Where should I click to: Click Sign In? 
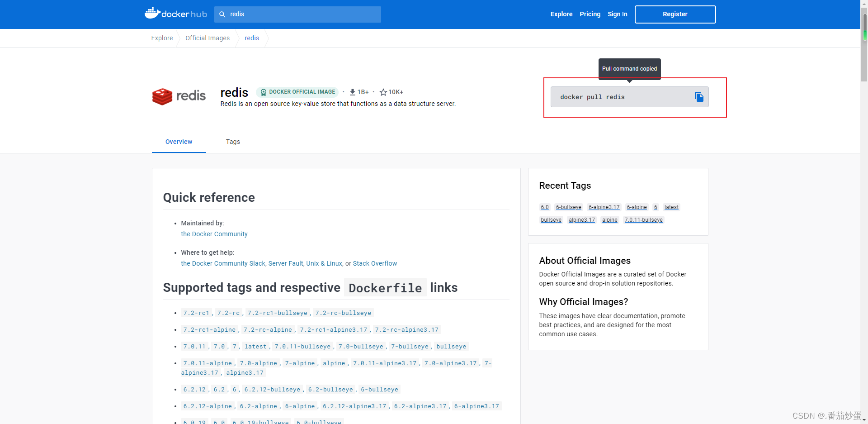click(x=618, y=14)
